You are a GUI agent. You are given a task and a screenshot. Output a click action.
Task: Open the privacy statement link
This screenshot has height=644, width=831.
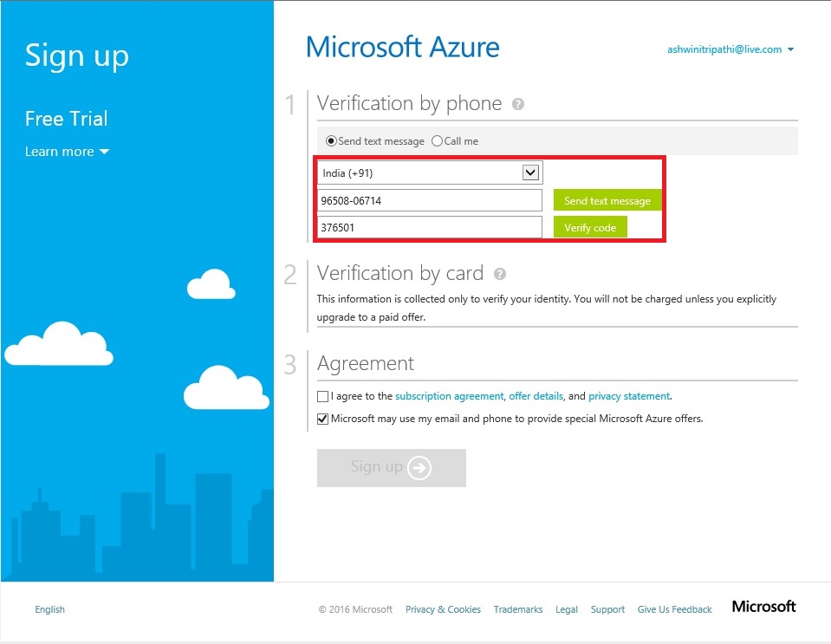630,396
